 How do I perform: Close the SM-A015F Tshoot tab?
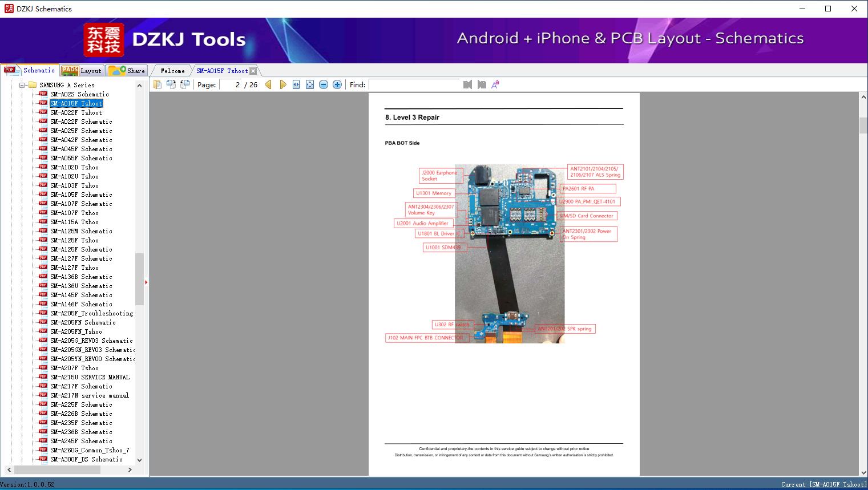[253, 71]
